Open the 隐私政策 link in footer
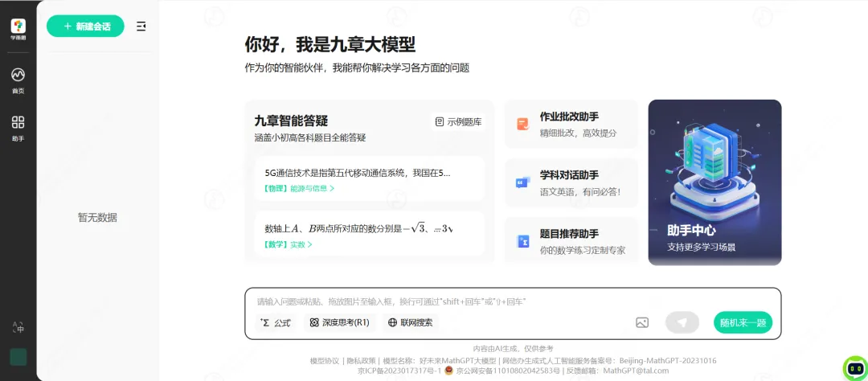The image size is (868, 381). (361, 361)
